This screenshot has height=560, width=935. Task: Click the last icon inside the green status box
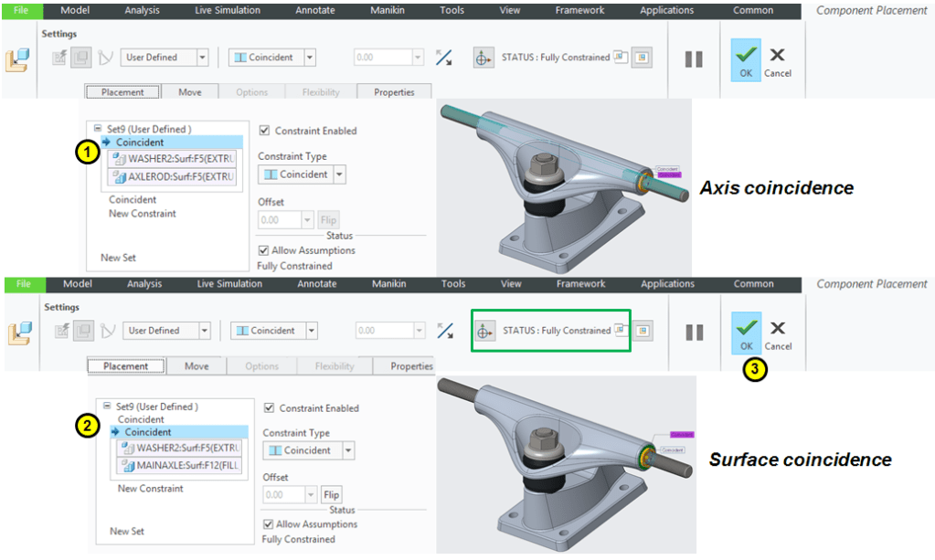coord(621,329)
